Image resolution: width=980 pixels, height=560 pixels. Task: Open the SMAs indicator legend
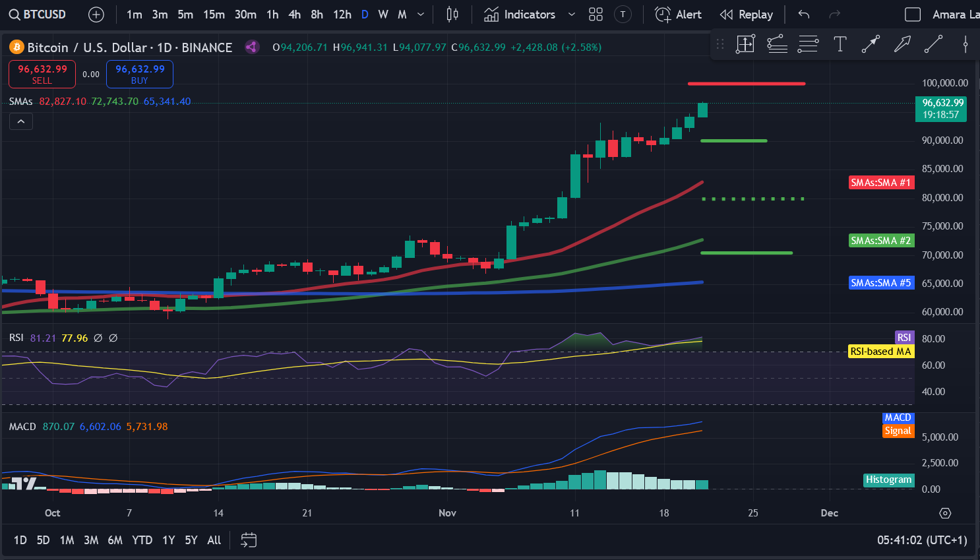pyautogui.click(x=21, y=102)
